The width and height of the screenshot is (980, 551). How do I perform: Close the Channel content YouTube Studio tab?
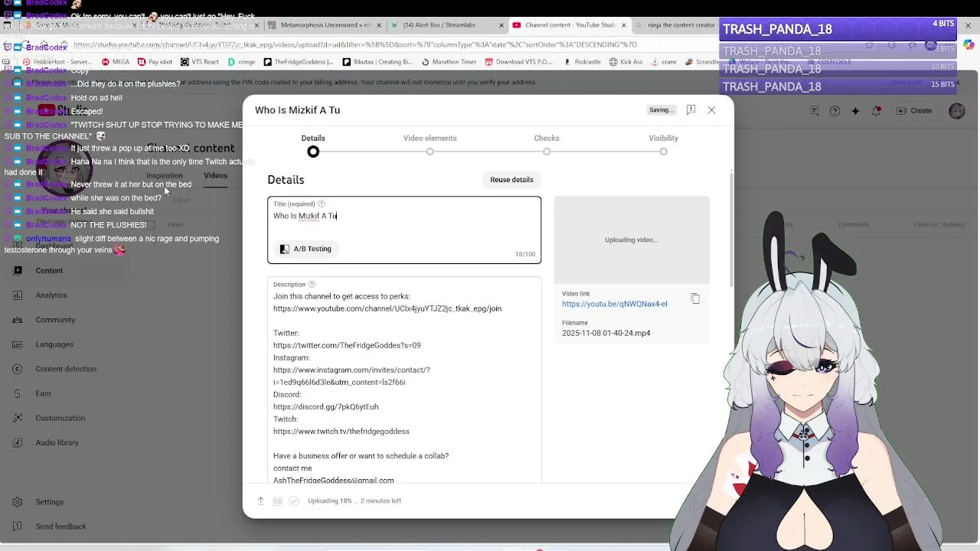coord(623,25)
